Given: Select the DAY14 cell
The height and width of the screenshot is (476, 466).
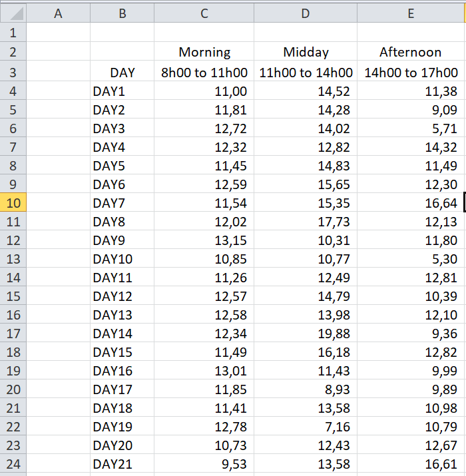Looking at the screenshot, I should (x=122, y=334).
